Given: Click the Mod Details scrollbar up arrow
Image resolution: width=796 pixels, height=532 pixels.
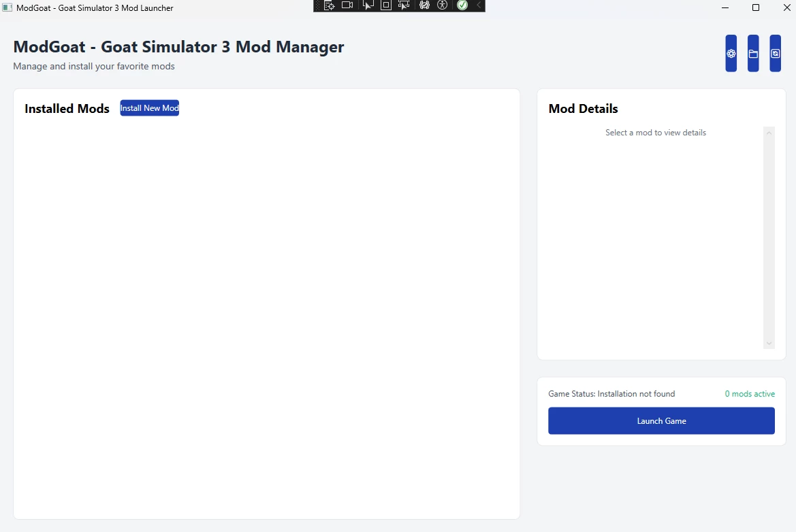Looking at the screenshot, I should coord(769,133).
